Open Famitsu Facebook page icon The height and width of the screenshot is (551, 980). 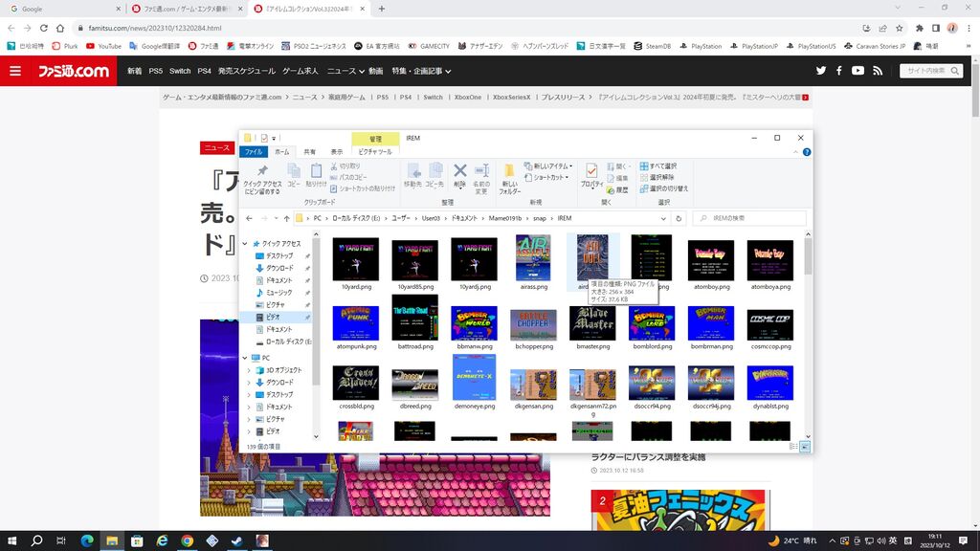[x=838, y=71]
